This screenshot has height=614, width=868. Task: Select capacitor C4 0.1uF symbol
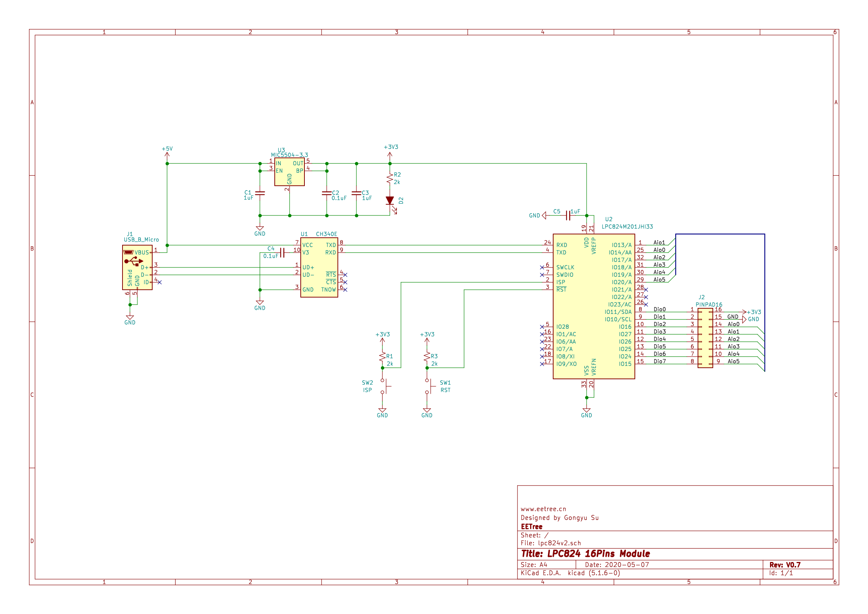pyautogui.click(x=282, y=252)
